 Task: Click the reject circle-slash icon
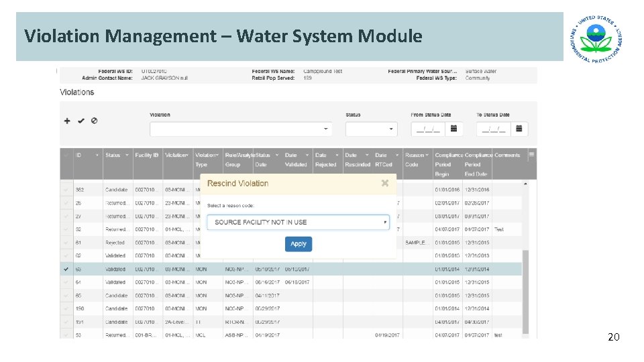tap(94, 121)
